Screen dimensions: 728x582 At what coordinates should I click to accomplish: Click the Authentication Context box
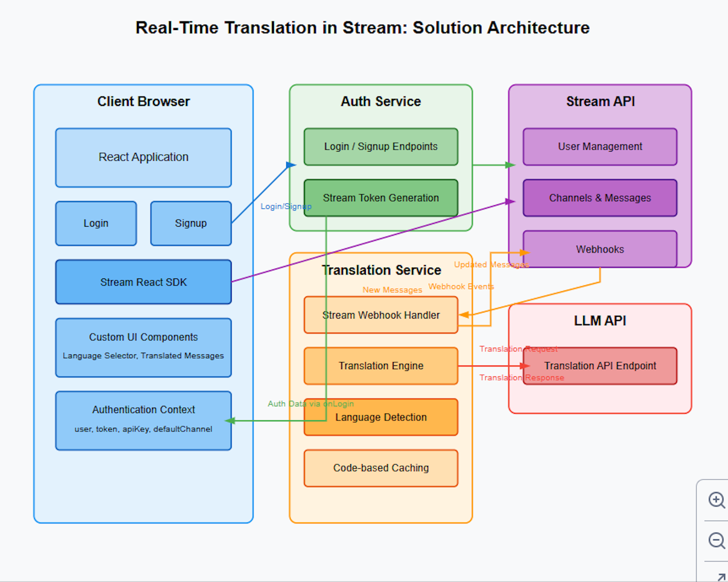coord(143,420)
